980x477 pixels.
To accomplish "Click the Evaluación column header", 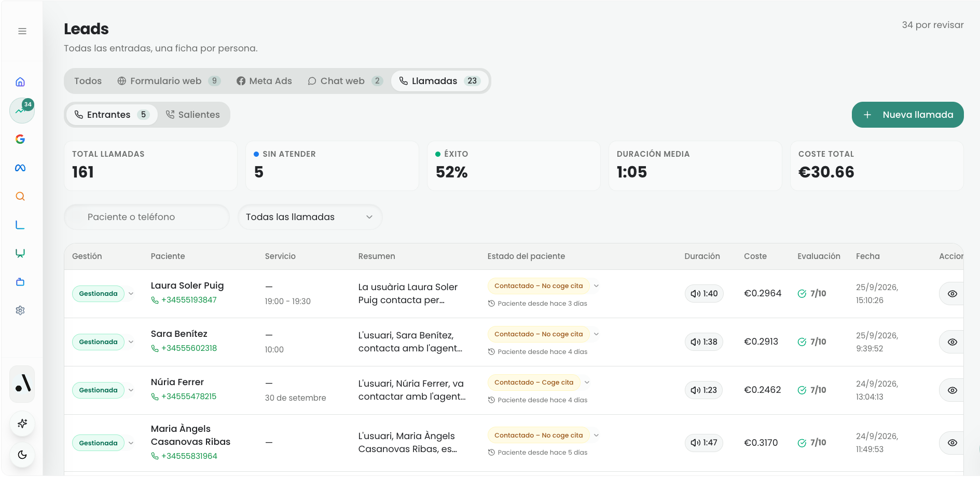I will [819, 256].
